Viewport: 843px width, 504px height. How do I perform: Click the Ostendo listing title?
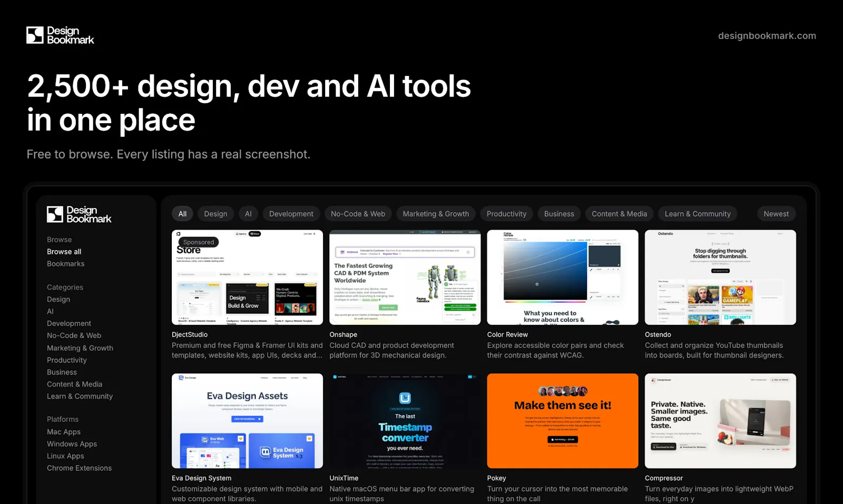point(658,334)
